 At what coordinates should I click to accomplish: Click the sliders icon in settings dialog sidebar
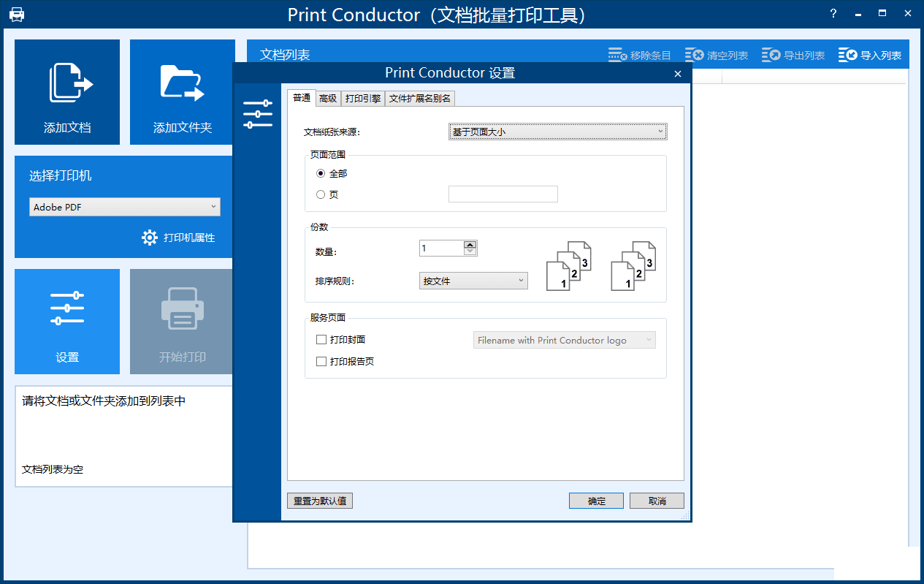257,114
